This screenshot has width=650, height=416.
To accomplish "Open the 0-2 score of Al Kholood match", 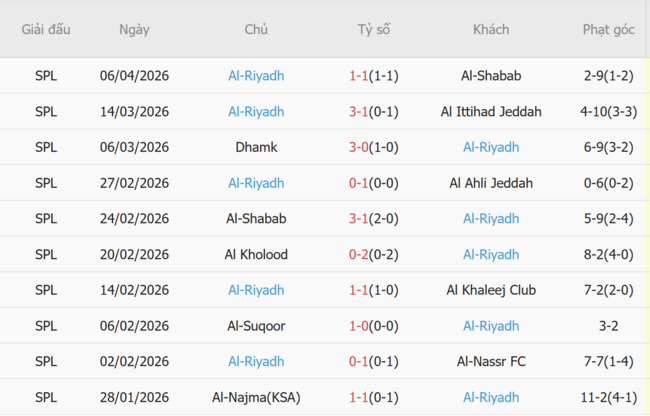I will (359, 255).
